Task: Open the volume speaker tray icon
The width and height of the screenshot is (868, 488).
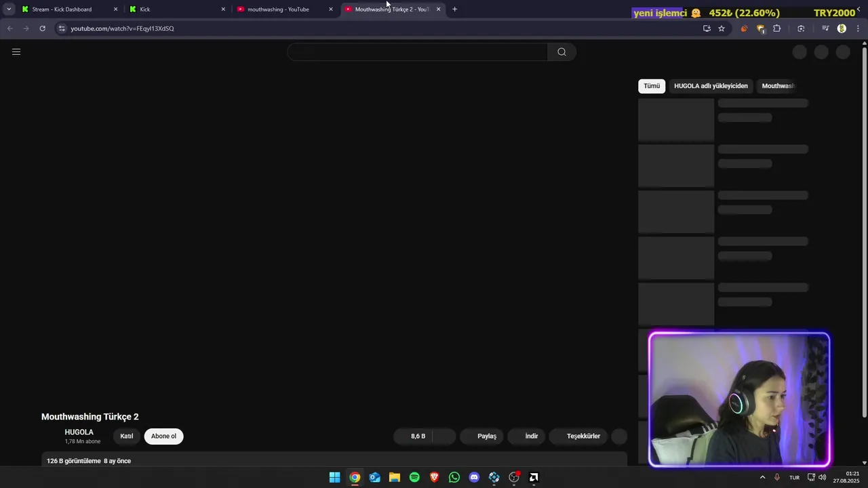Action: pyautogui.click(x=823, y=477)
